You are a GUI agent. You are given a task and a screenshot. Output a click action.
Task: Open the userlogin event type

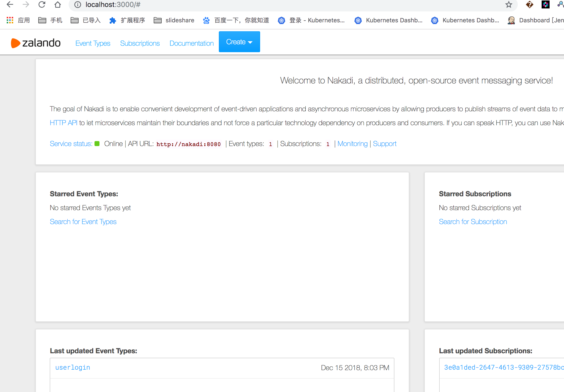pyautogui.click(x=73, y=367)
